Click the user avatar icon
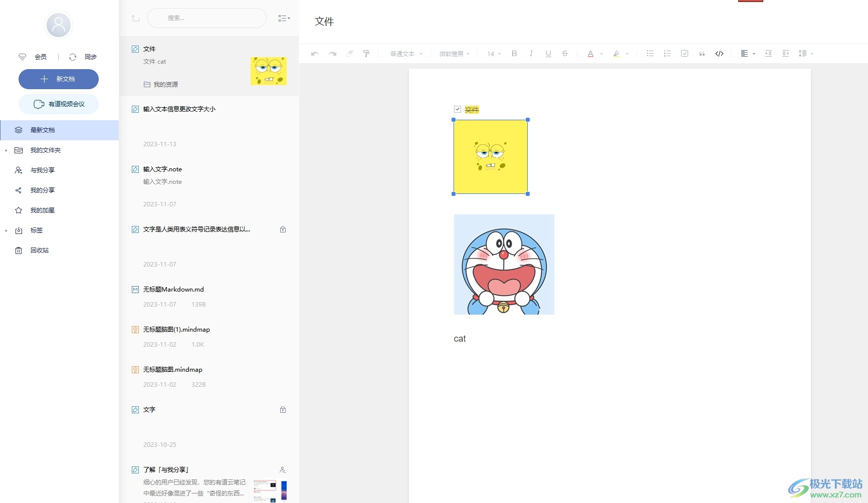This screenshot has height=503, width=868. (x=59, y=25)
